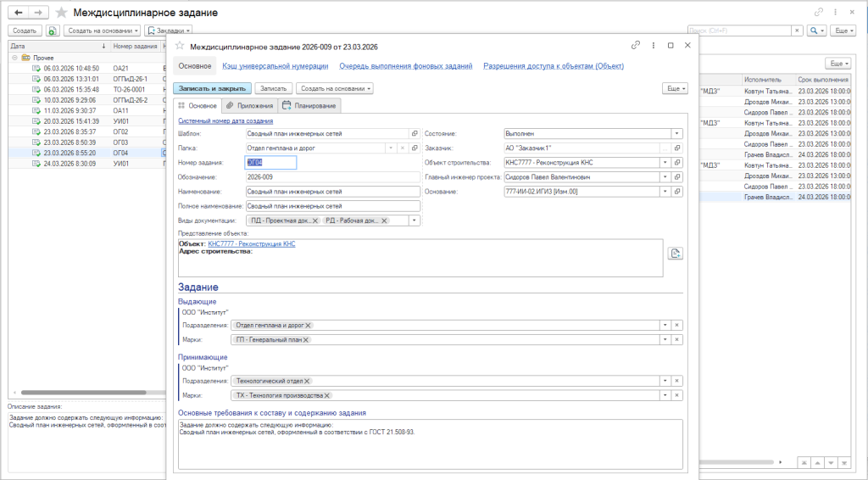The width and height of the screenshot is (868, 480).
Task: Open Очередь выполнения фоновых заданий link
Action: (406, 66)
